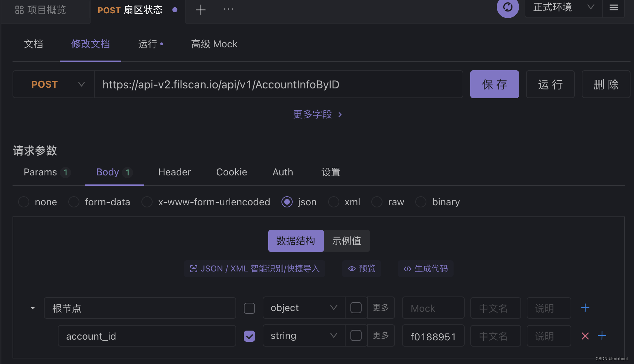
Task: Open the Params tab
Action: coord(47,172)
